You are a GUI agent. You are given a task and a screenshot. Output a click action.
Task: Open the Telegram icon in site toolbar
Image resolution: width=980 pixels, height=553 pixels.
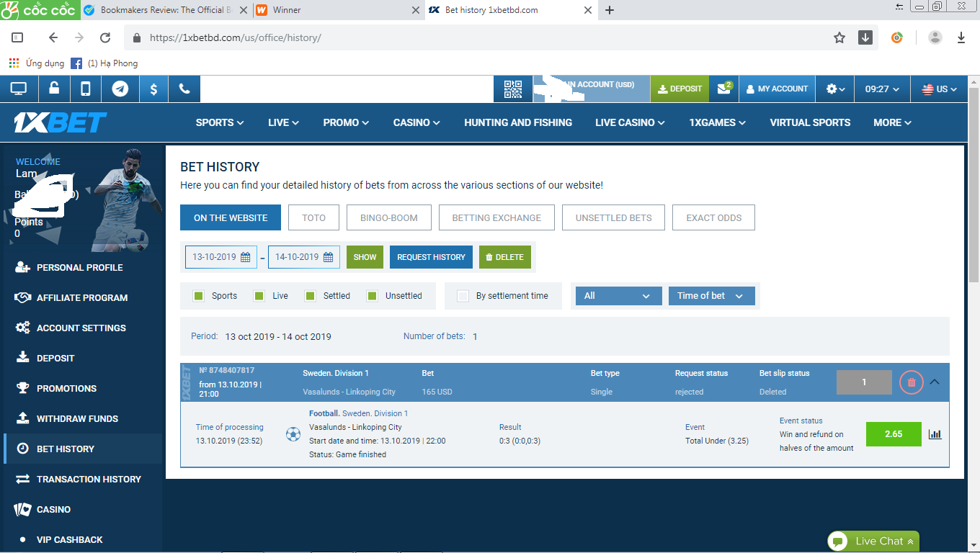click(x=120, y=89)
